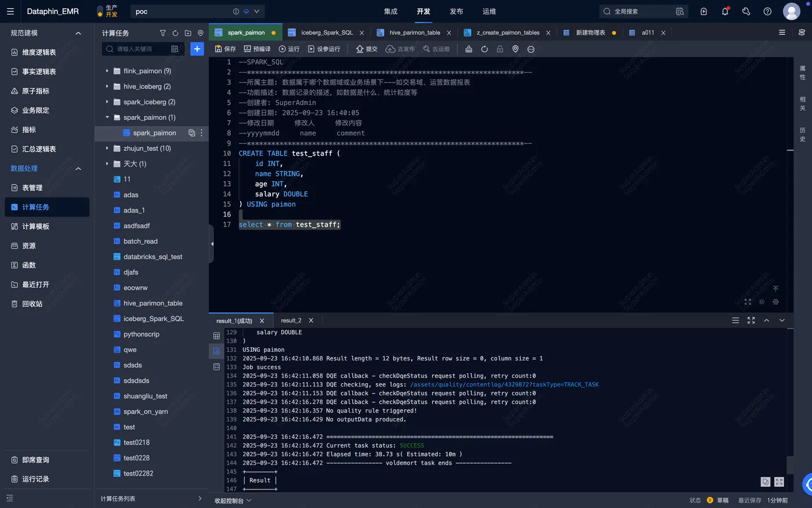Viewport: 812px width, 508px height.
Task: Switch to the 运维 top menu
Action: [x=490, y=12]
